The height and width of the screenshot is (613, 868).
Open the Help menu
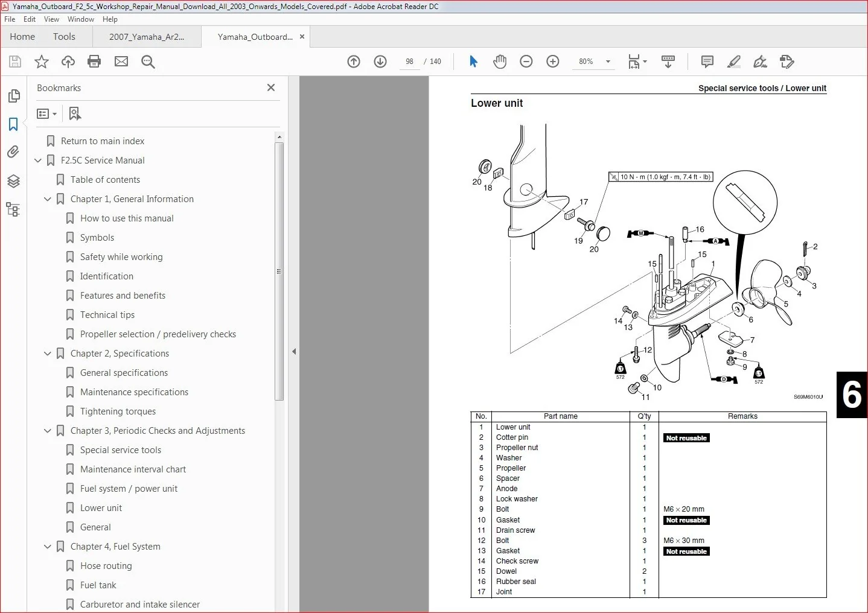(x=110, y=19)
